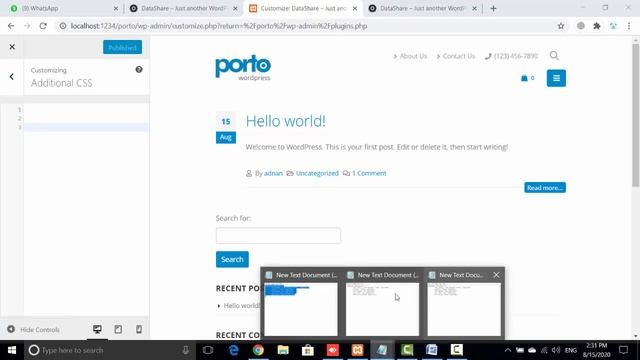Bookmark this page with the star icon
The image size is (640, 360).
[561, 26]
